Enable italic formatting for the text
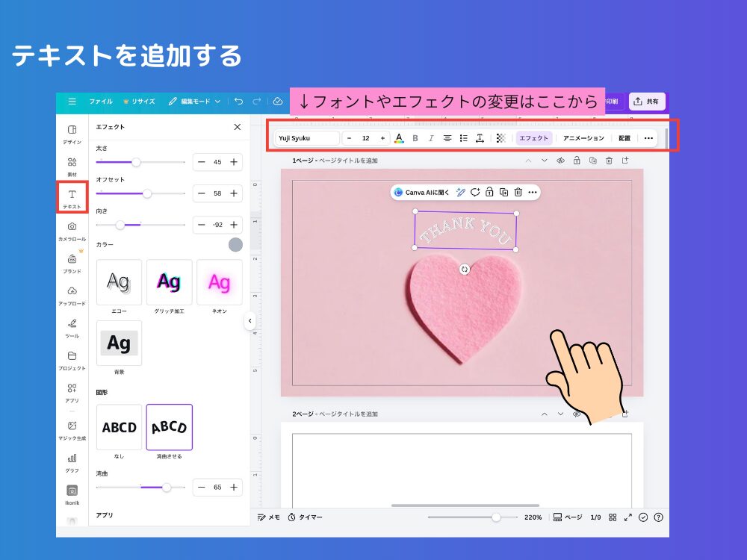 click(x=431, y=138)
